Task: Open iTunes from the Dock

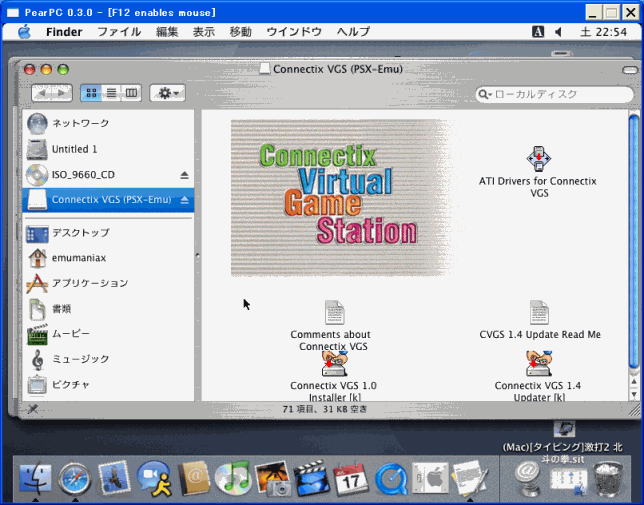Action: (232, 478)
